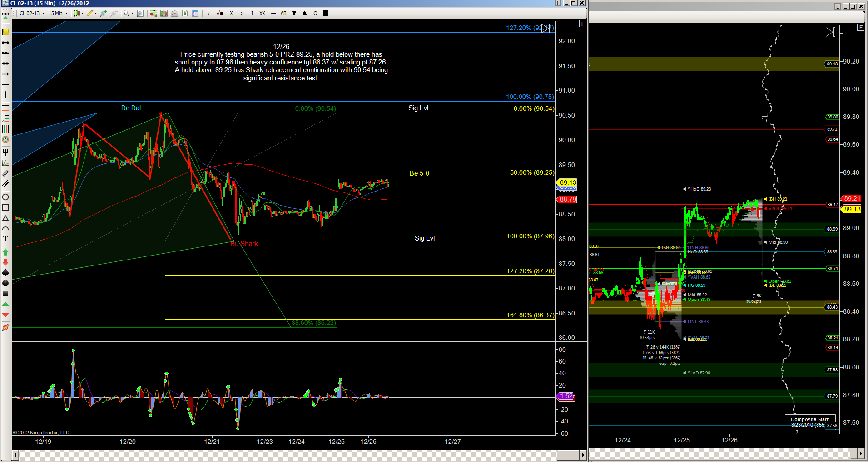
Task: Pick the Andrews Pitchfork tool
Action: pos(5,152)
